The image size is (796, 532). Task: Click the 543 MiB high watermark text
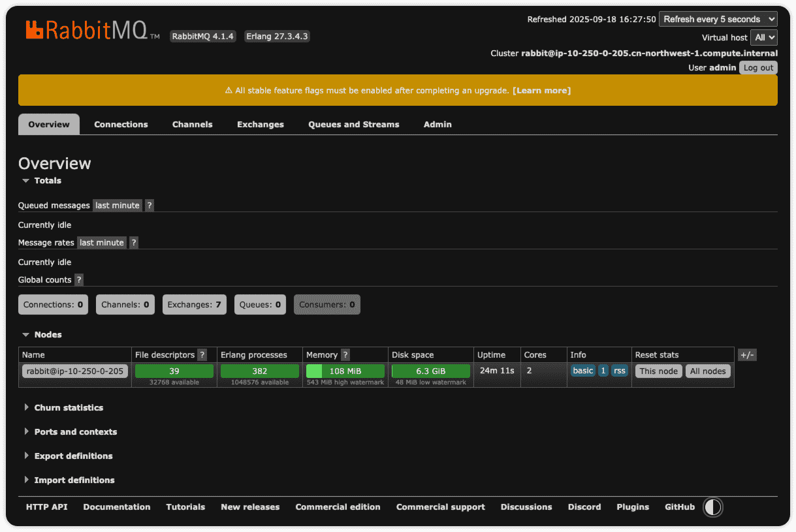pos(345,383)
